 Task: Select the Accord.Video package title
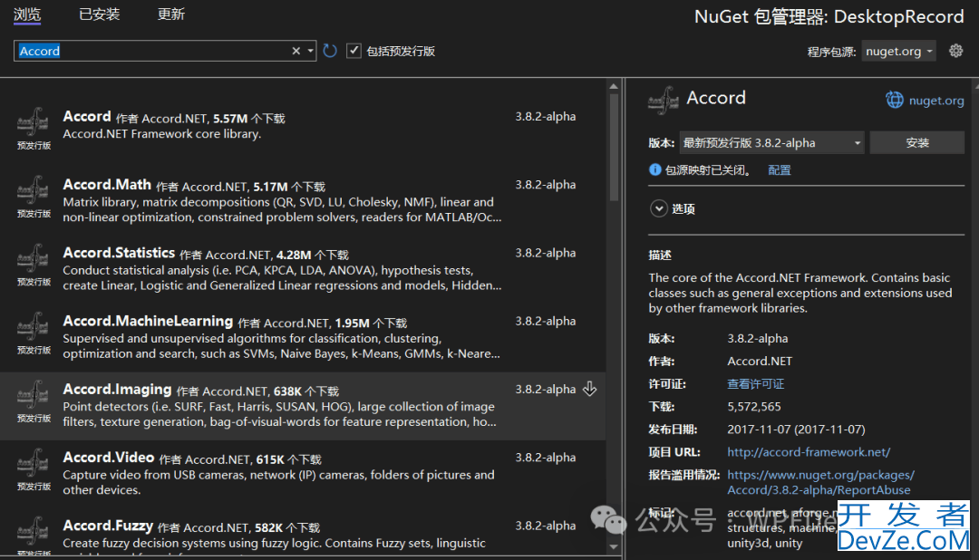[x=109, y=458]
